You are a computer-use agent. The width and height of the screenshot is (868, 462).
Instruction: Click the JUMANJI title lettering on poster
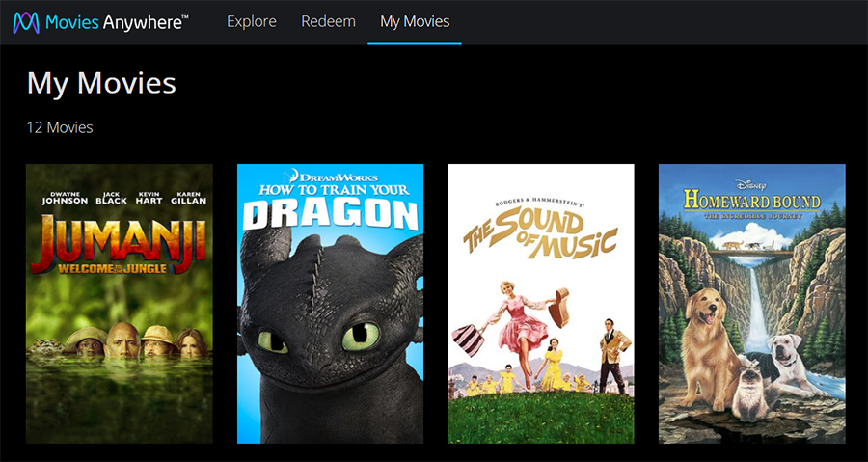[x=119, y=241]
